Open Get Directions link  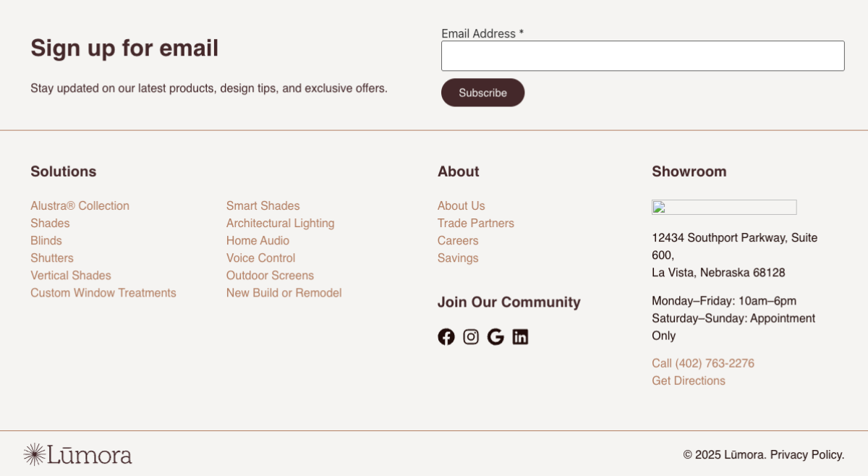(688, 381)
